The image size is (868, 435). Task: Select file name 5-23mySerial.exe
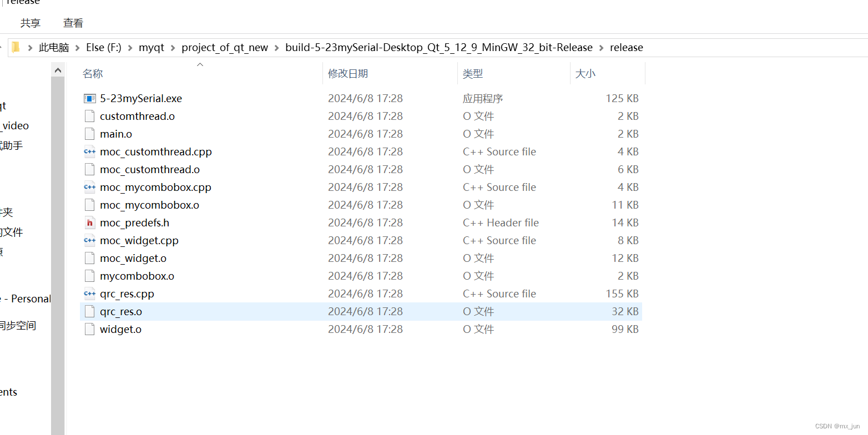(141, 98)
